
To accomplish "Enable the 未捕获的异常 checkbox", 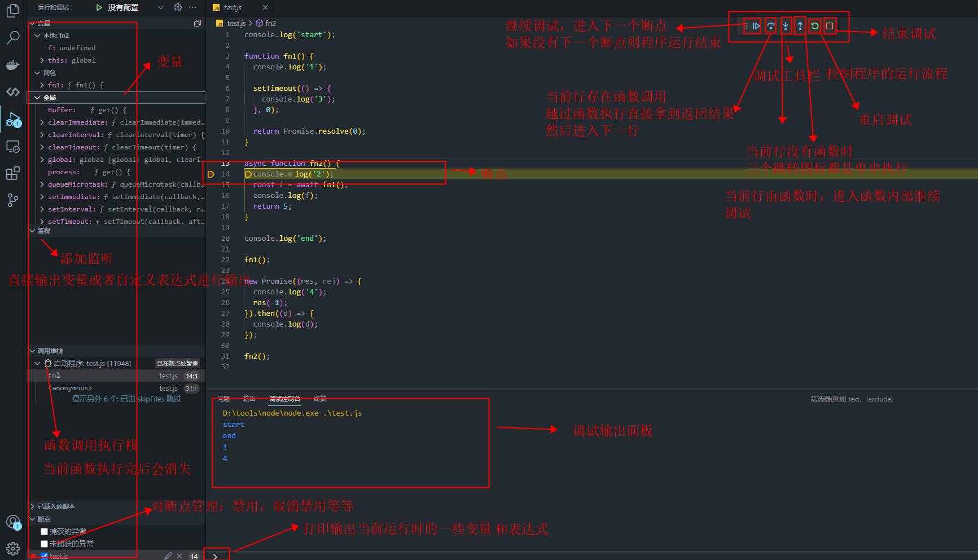I will (x=44, y=544).
